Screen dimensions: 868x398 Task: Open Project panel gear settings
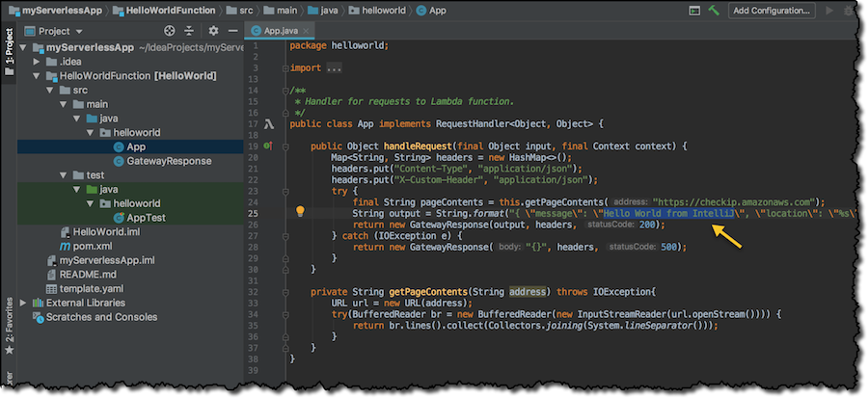213,31
